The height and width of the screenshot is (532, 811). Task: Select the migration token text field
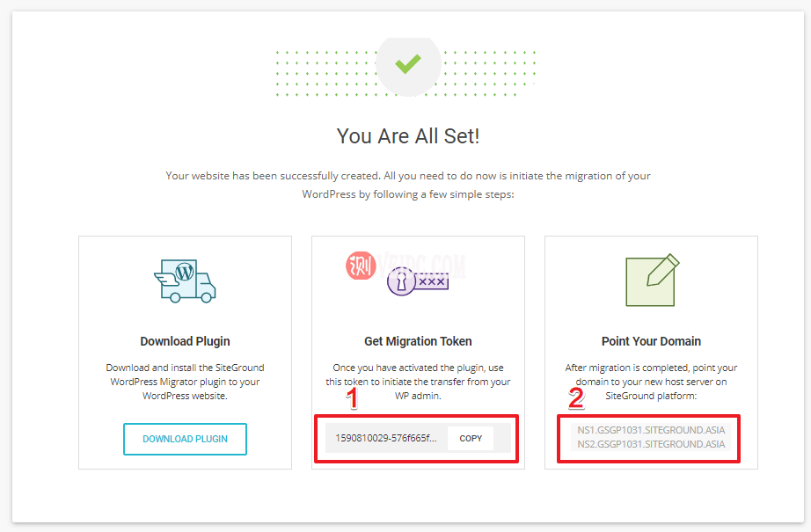[x=385, y=438]
